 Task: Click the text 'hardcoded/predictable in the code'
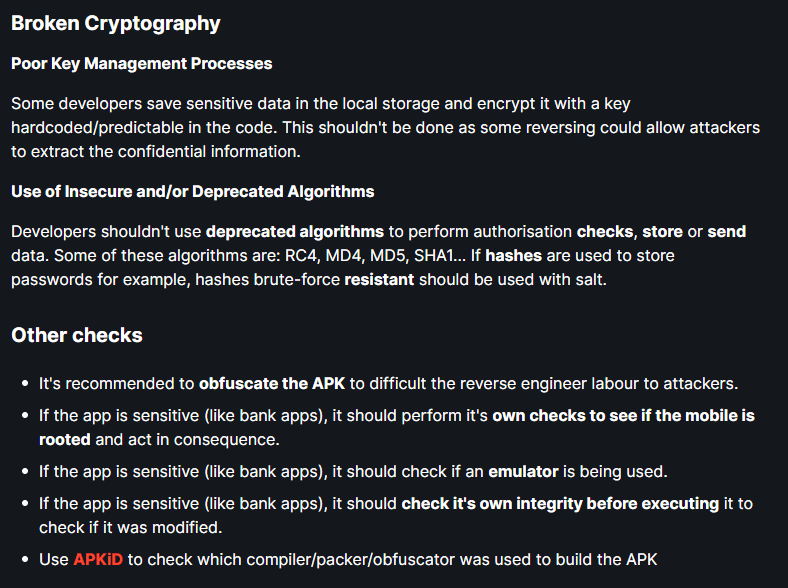click(143, 127)
